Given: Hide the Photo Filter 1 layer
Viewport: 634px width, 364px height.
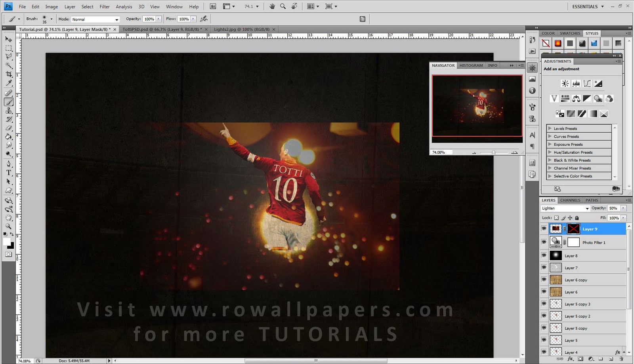Looking at the screenshot, I should pyautogui.click(x=544, y=242).
